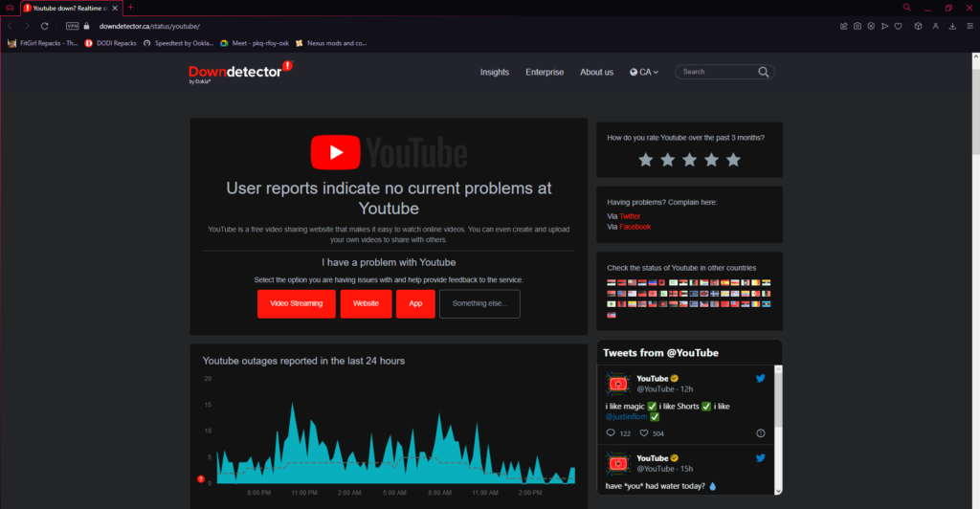Click the tweets widget scrollbar down arrow

pyautogui.click(x=778, y=491)
